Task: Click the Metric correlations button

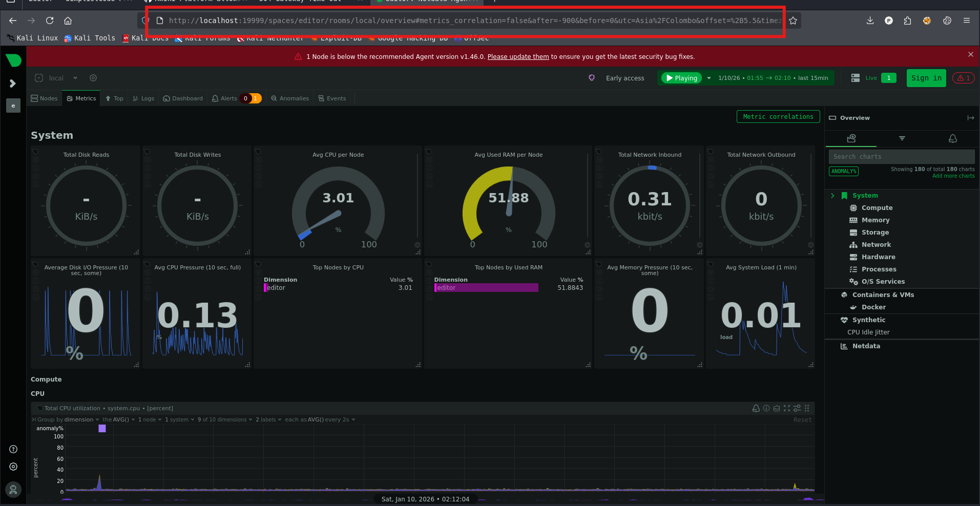Action: [778, 117]
